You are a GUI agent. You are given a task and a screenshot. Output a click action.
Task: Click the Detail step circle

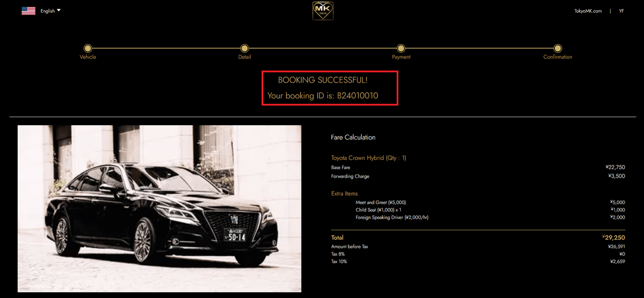(245, 48)
